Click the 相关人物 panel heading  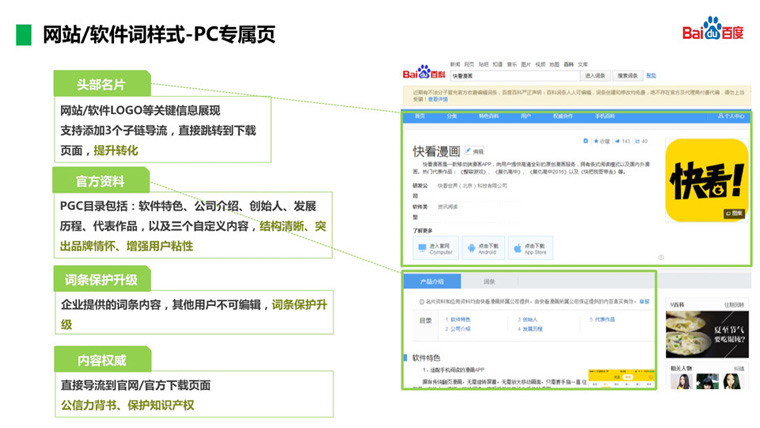[681, 368]
